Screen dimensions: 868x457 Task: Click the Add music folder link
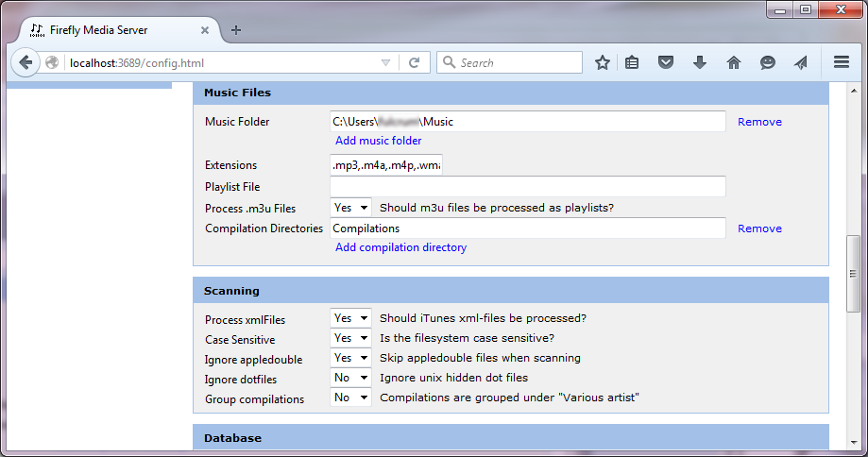click(x=378, y=141)
